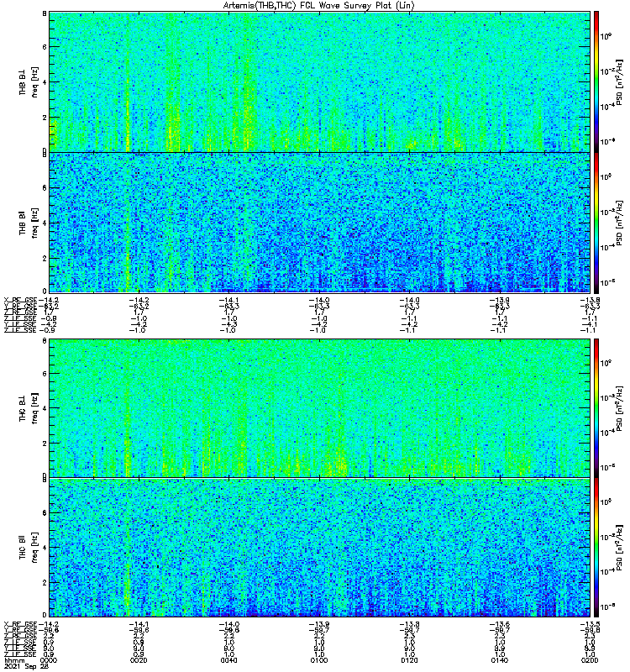The width and height of the screenshot is (630, 672).
Task: Click the 0120 time label on bottom axis
Action: point(409,660)
